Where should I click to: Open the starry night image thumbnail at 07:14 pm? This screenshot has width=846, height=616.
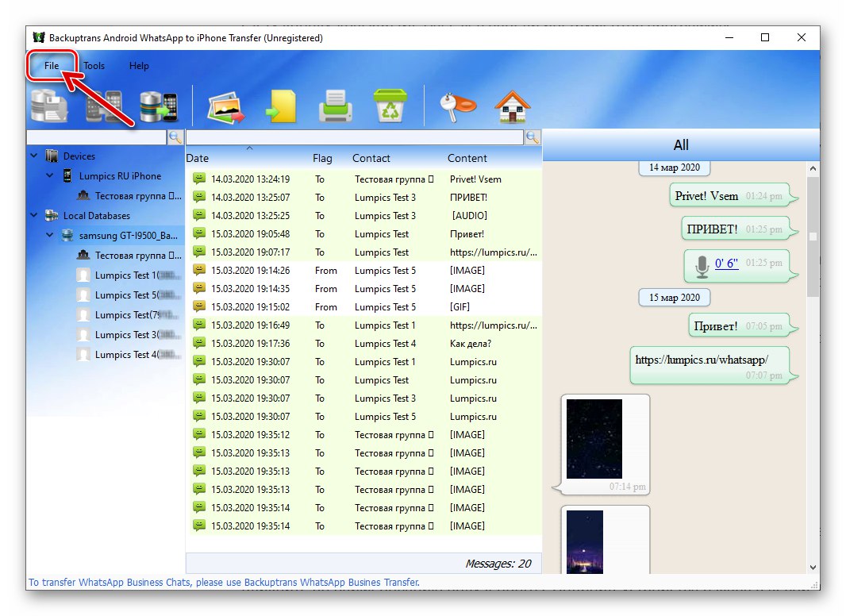[594, 438]
